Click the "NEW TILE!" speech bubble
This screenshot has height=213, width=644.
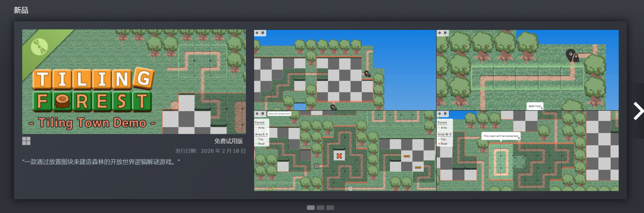[535, 106]
